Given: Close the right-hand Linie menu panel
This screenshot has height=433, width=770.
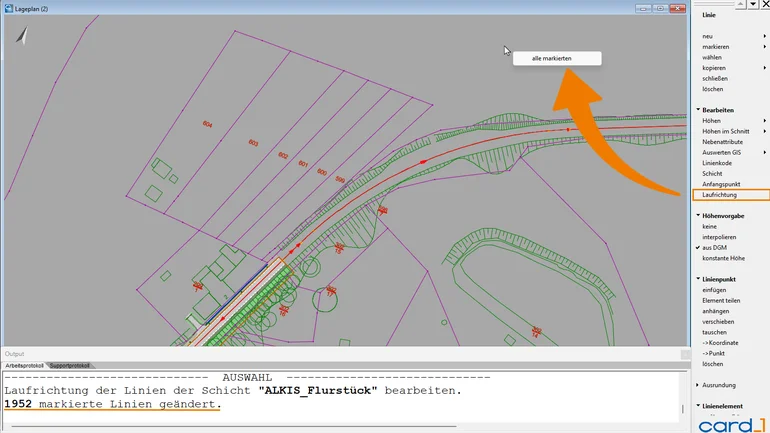Looking at the screenshot, I should pyautogui.click(x=764, y=5).
